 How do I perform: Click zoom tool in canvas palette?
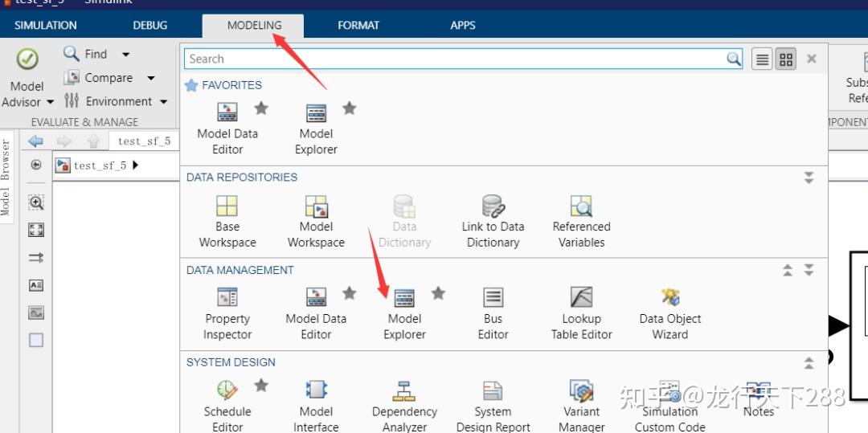36,203
